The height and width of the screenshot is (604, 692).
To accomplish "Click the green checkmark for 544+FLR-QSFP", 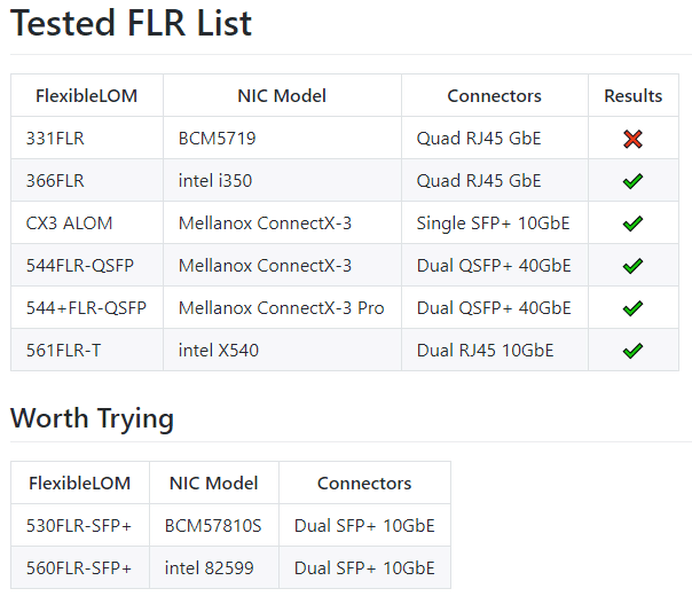I will (632, 308).
